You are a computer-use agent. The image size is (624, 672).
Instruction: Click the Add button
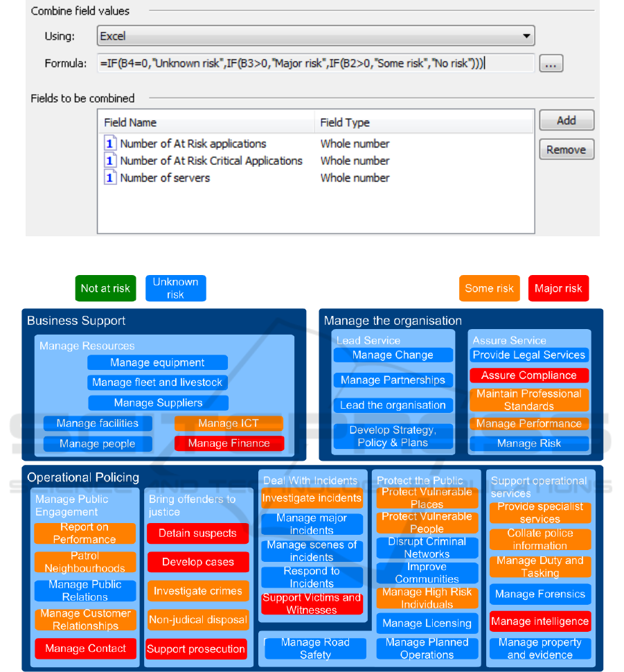coord(566,121)
